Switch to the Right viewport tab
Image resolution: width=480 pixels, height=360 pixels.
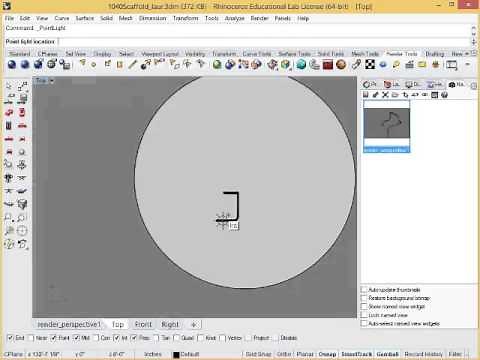coord(170,324)
